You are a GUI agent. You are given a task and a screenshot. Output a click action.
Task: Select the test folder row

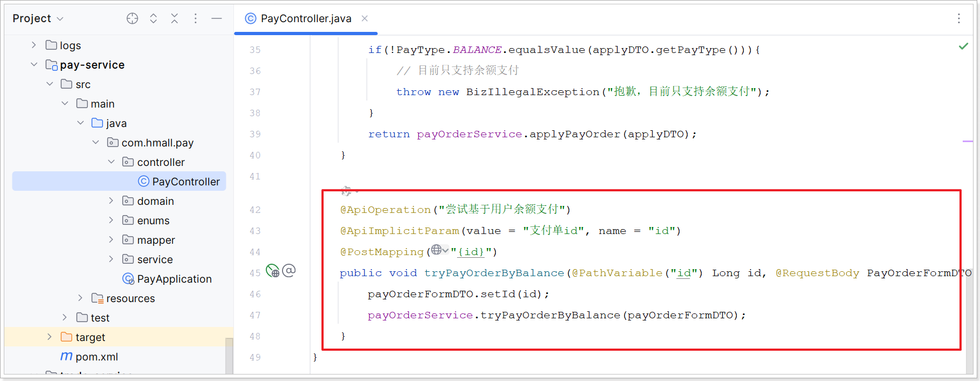tap(119, 318)
